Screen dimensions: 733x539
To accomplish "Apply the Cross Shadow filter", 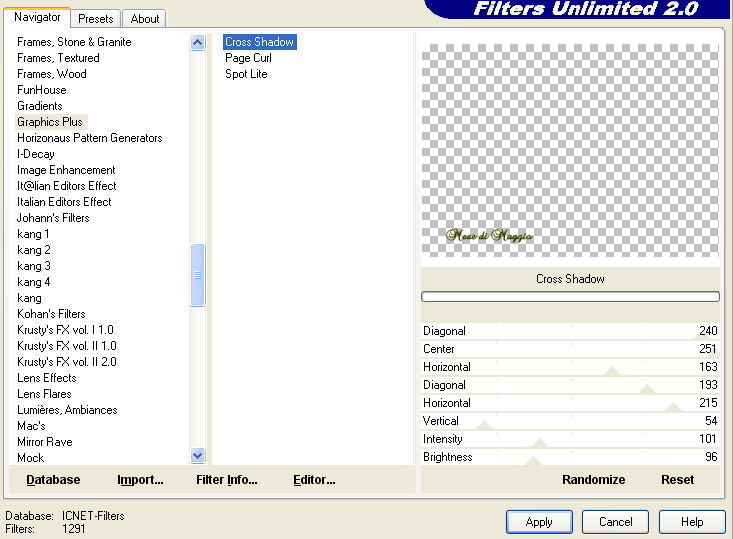I will (x=539, y=522).
